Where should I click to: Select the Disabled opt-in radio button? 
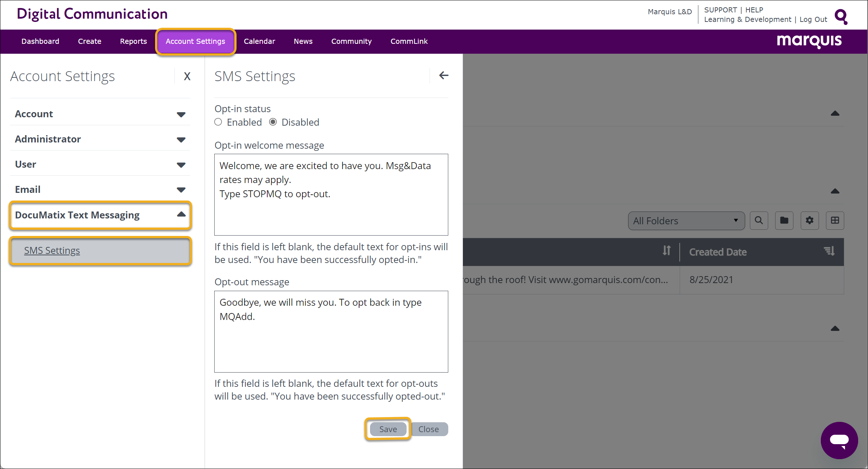tap(273, 122)
